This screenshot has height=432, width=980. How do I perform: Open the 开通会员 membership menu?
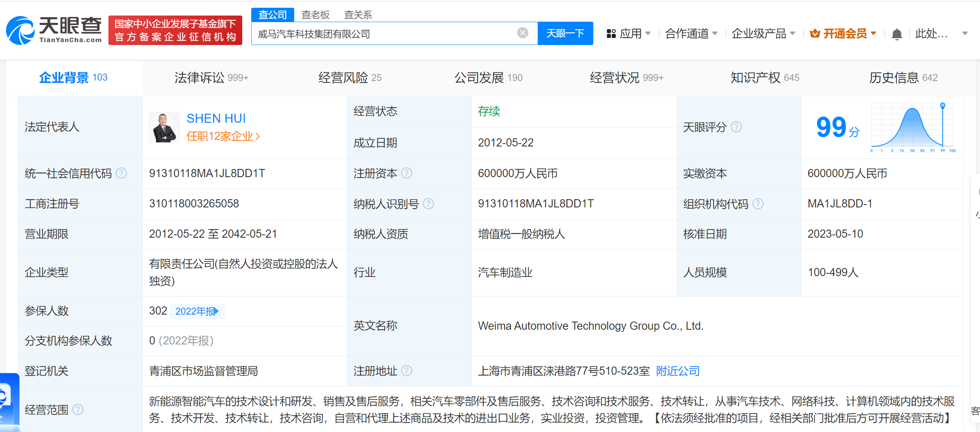click(843, 34)
